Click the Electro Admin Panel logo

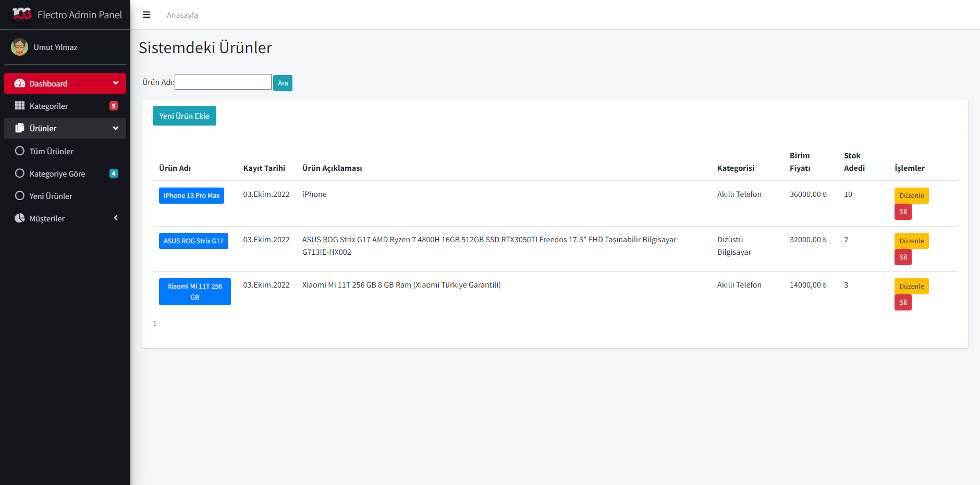pyautogui.click(x=22, y=14)
